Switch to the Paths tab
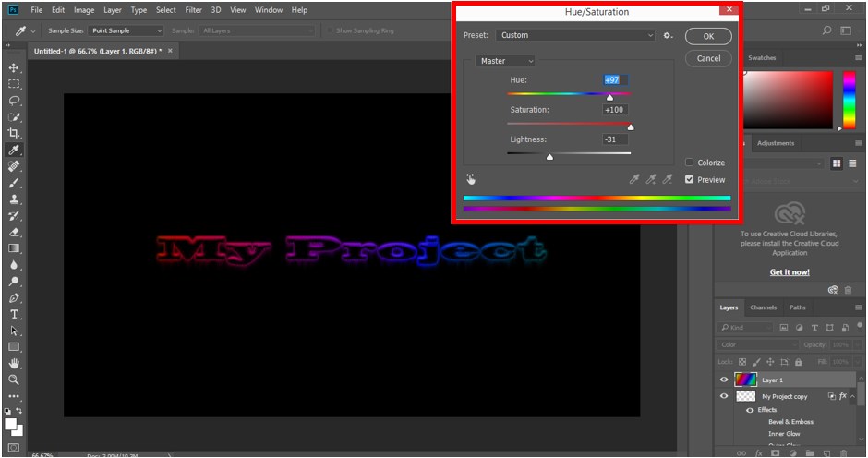Viewport: 868px width, 458px height. tap(797, 307)
